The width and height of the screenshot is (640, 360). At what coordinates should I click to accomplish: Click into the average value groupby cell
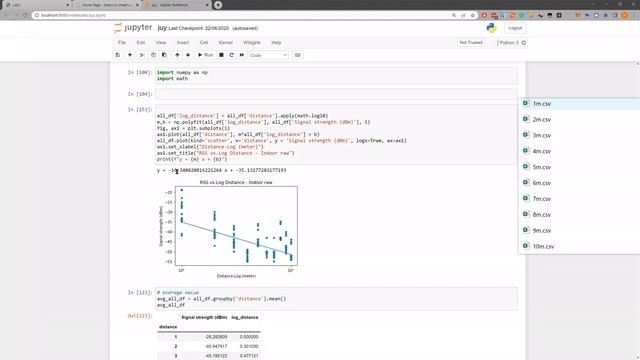click(x=336, y=299)
